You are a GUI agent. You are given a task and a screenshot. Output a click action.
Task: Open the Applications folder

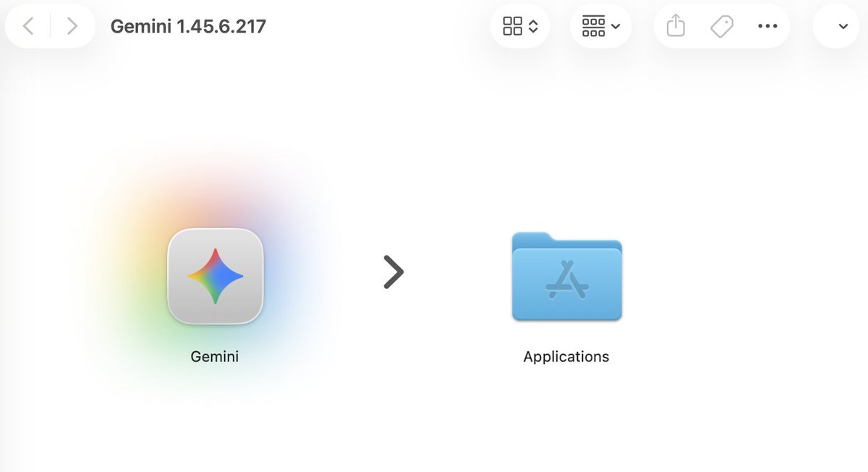(x=566, y=279)
